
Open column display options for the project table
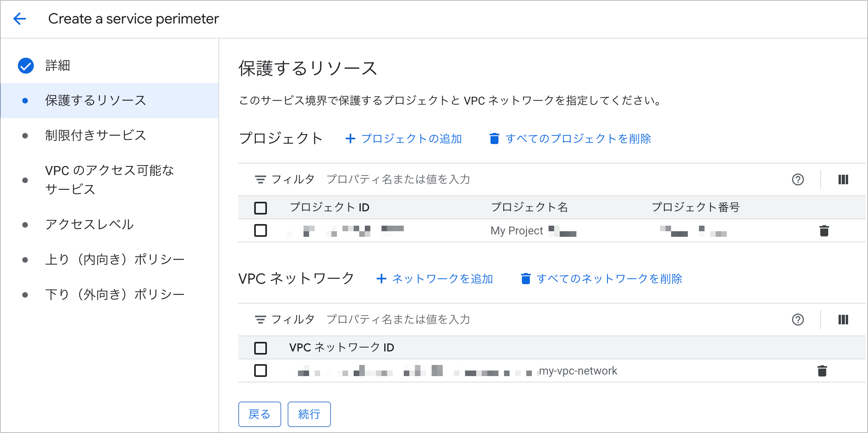coord(843,179)
